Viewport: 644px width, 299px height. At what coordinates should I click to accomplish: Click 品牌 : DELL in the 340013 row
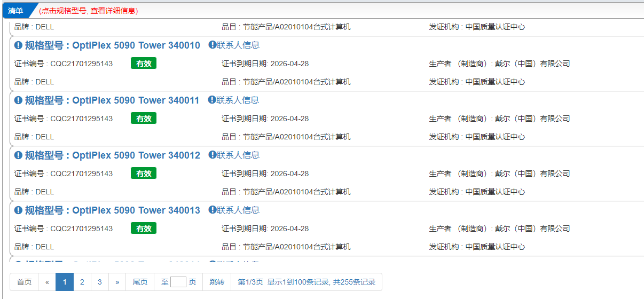[x=34, y=247]
